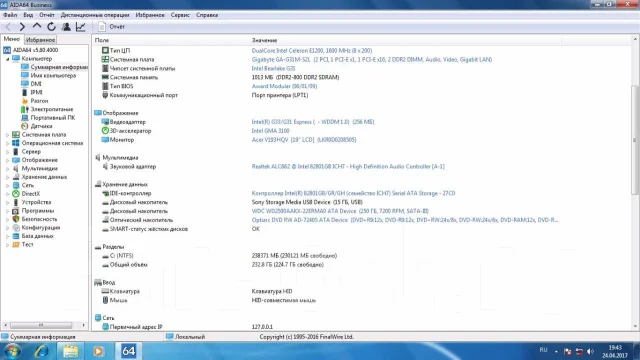
Task: Open the Избранное menu in the menu bar
Action: (150, 15)
